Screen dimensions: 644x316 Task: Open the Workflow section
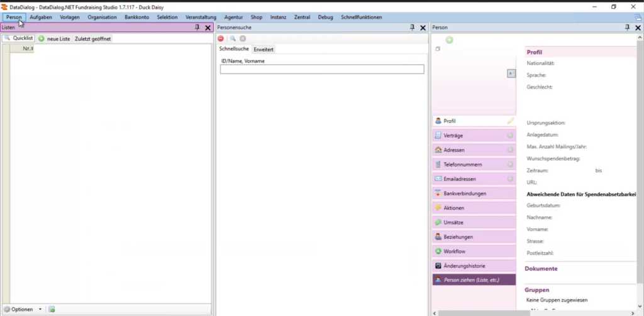pyautogui.click(x=474, y=251)
